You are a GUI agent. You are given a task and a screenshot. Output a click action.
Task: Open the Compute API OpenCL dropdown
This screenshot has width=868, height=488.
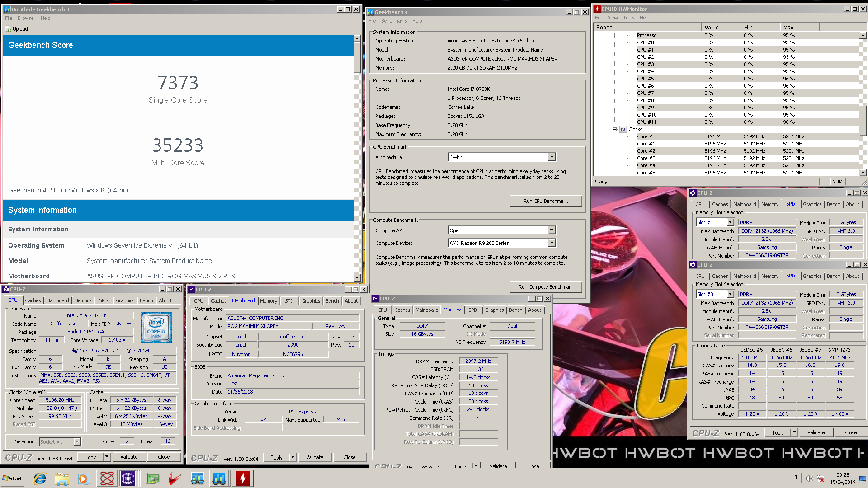click(552, 230)
